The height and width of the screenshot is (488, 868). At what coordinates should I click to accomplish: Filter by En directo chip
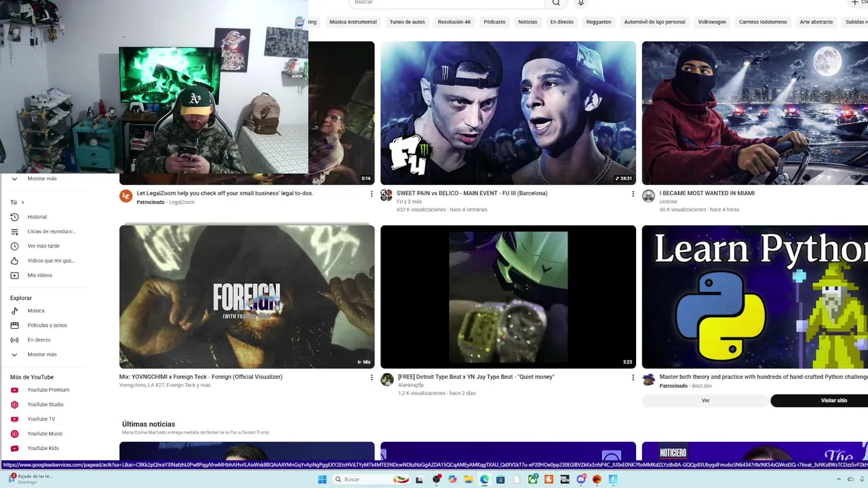561,22
